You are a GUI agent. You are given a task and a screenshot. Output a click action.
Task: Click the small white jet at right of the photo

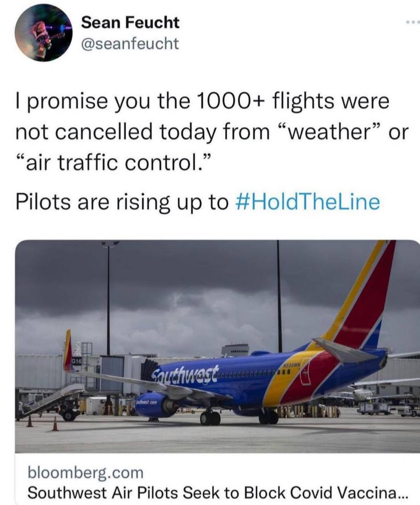point(363,394)
